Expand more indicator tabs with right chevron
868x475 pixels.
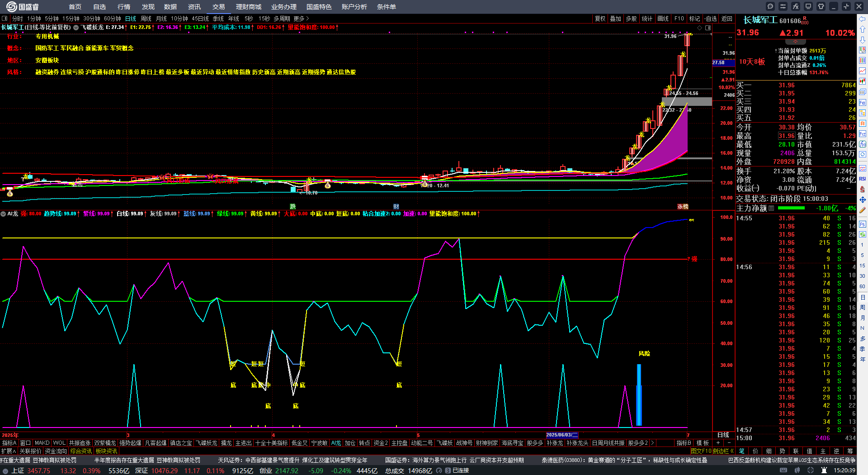click(x=652, y=443)
